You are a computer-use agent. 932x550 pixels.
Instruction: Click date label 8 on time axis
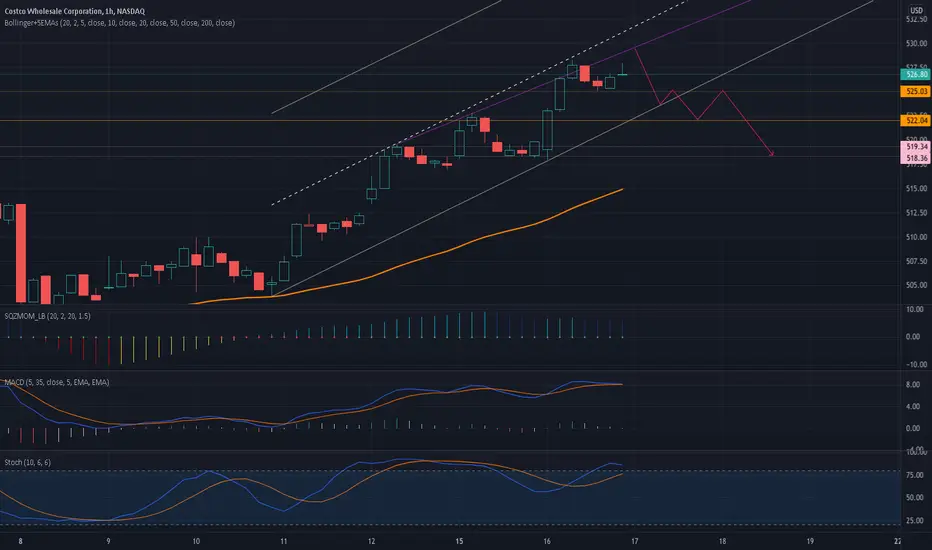pos(21,541)
